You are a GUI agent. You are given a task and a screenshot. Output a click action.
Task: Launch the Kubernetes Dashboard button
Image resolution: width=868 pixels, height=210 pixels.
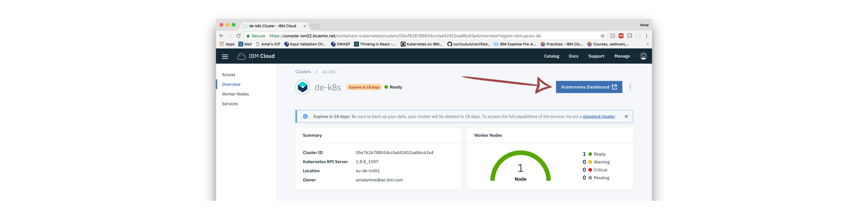[589, 87]
